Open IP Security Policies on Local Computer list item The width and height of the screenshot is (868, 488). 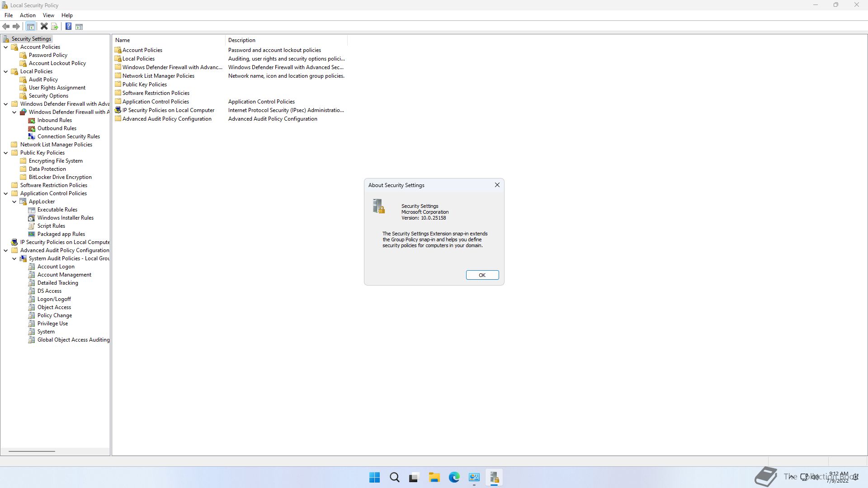click(168, 110)
